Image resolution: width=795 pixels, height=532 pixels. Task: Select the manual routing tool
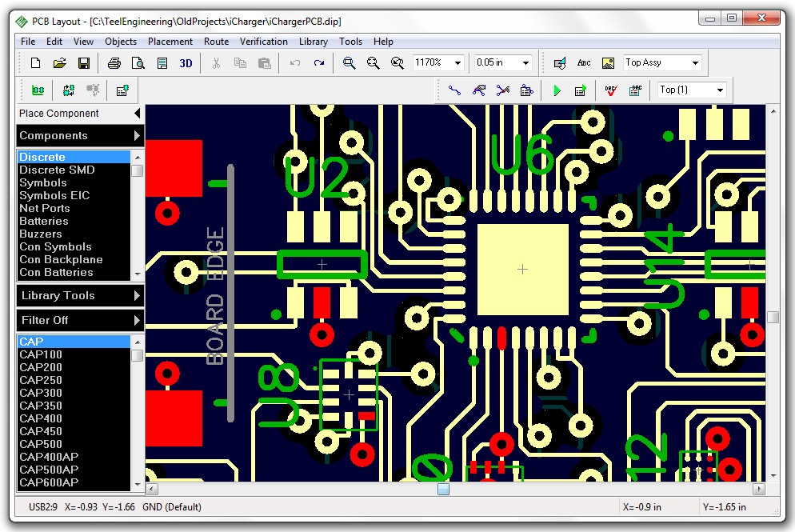tap(454, 90)
